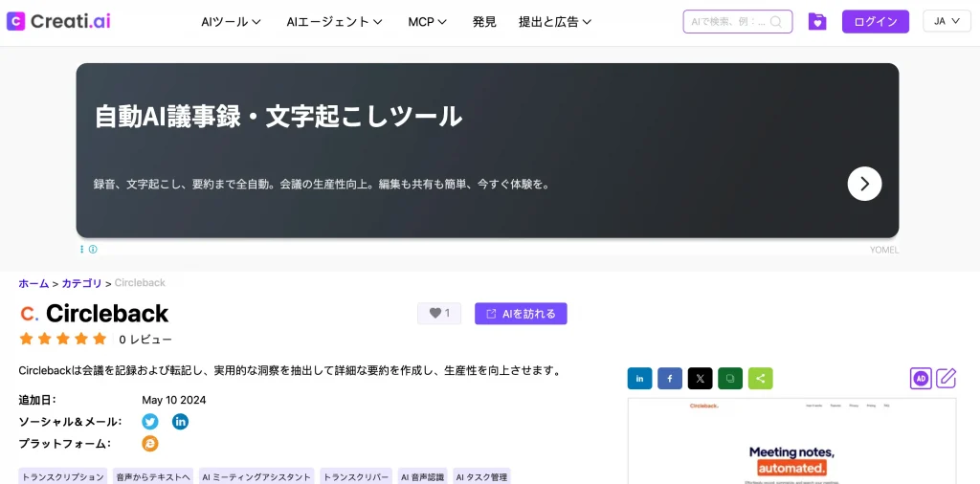Viewport: 980px width, 484px height.
Task: Open the MCP dropdown
Action: coord(428,22)
